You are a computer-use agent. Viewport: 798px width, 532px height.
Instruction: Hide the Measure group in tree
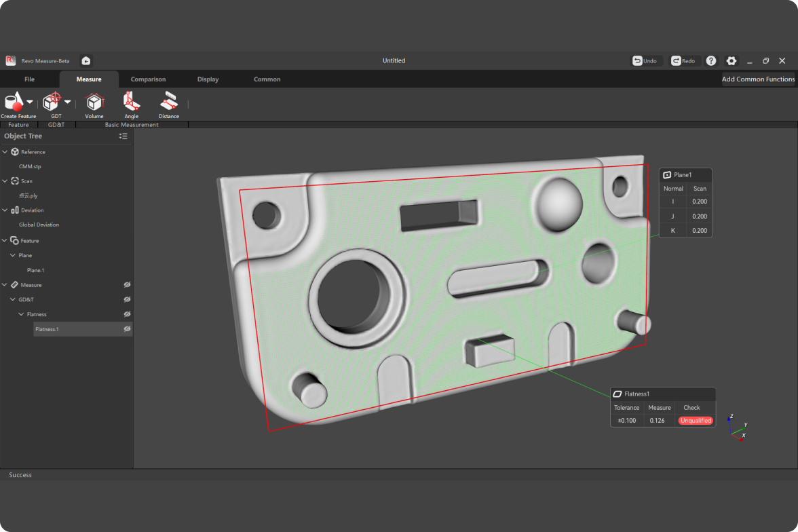127,285
